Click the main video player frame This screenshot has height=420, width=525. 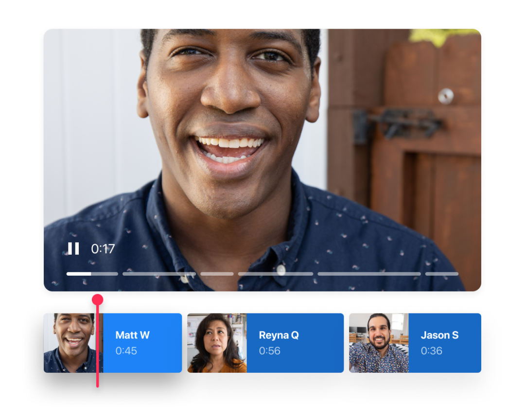pyautogui.click(x=262, y=160)
